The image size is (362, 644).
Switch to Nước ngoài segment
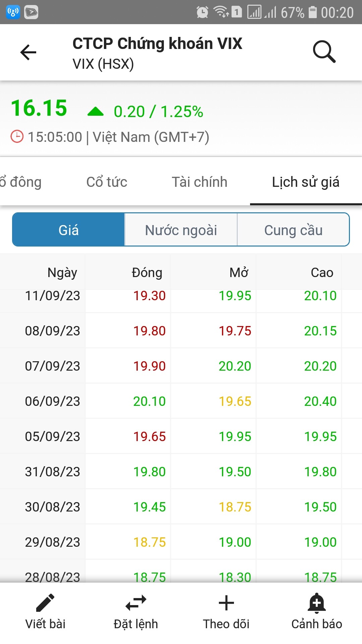(181, 230)
